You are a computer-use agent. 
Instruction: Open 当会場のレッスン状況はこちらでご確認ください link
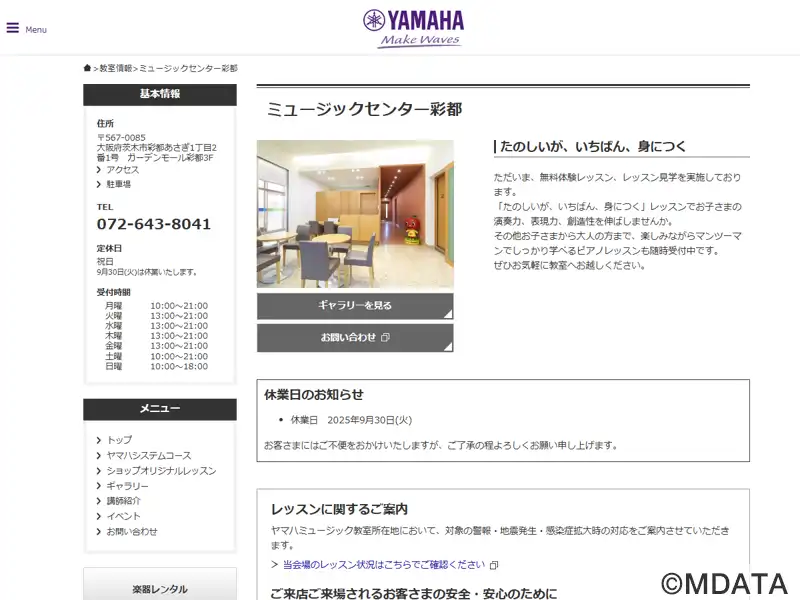(384, 565)
